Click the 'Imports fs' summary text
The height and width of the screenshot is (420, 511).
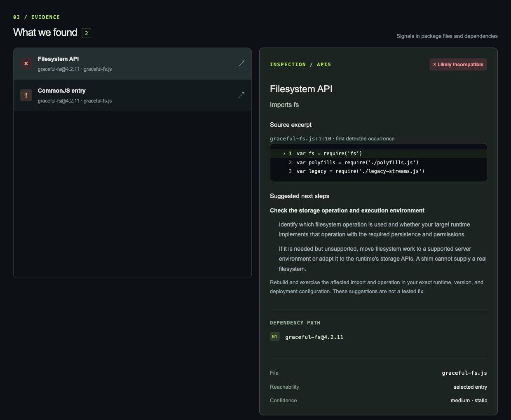click(284, 105)
